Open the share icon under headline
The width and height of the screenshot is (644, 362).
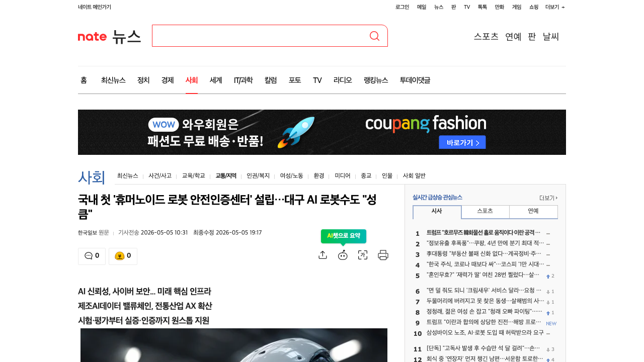(x=323, y=255)
